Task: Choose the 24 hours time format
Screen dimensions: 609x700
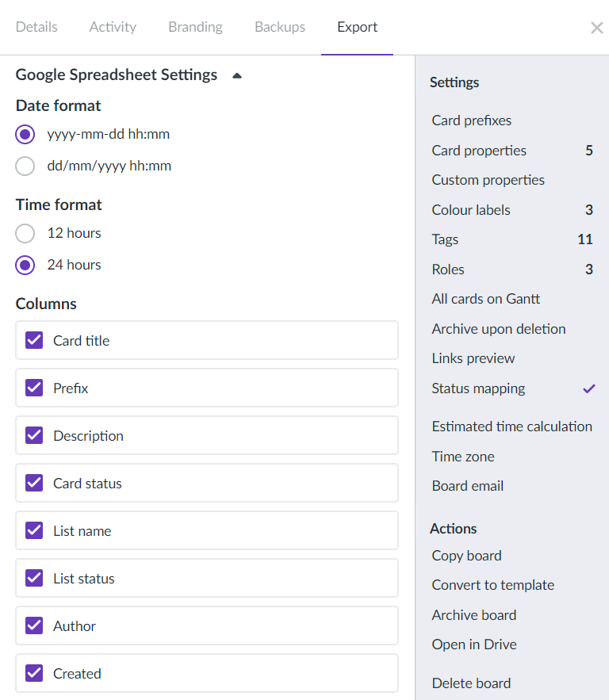Action: 25,266
